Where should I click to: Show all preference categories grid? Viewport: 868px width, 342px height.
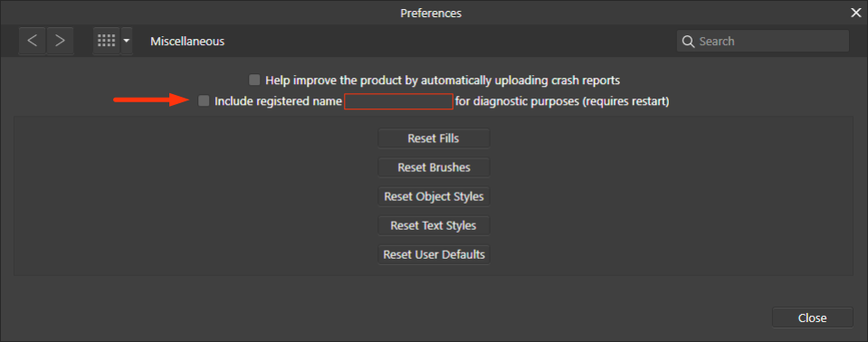pyautogui.click(x=106, y=41)
